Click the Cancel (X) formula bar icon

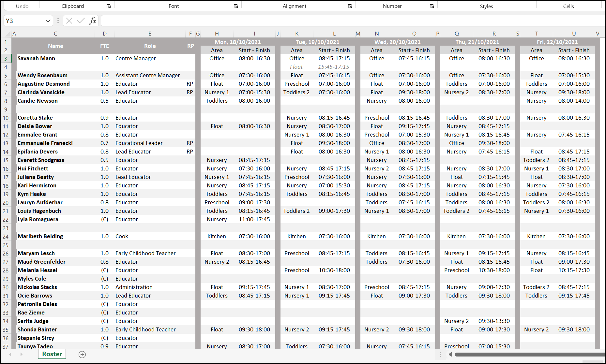pos(69,21)
